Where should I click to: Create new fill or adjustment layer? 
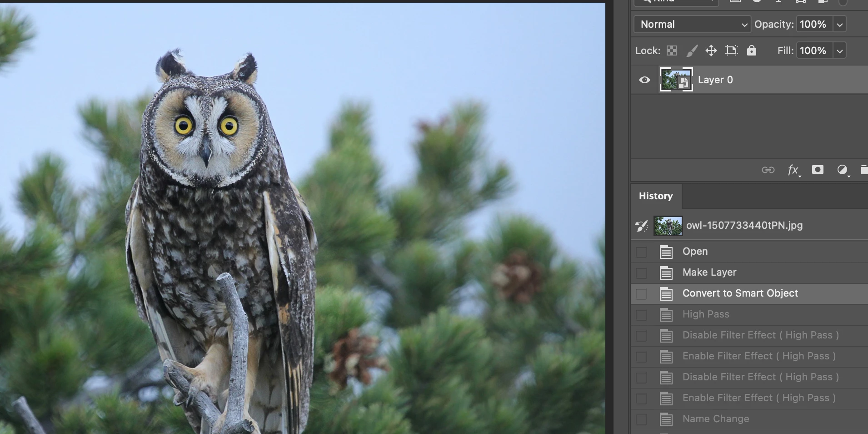[843, 170]
